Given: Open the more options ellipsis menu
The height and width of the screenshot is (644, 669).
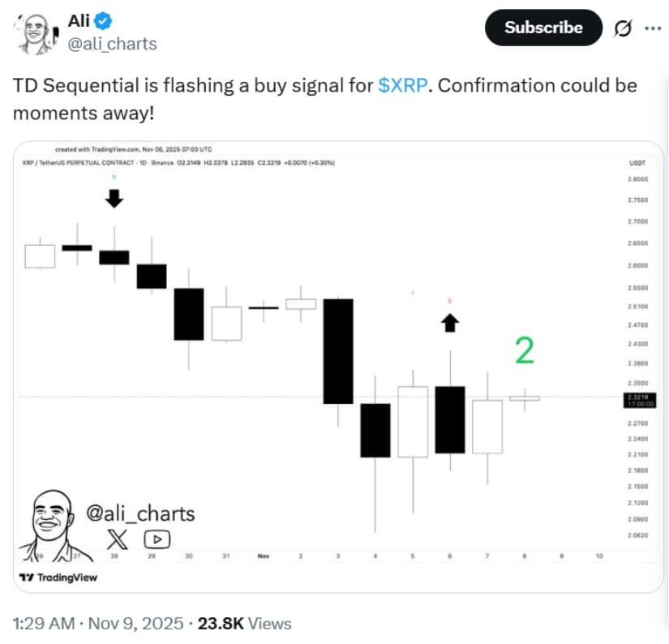Looking at the screenshot, I should pyautogui.click(x=654, y=27).
